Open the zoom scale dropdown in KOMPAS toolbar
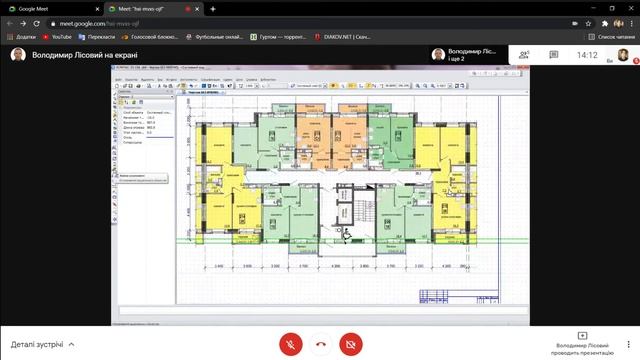The width and height of the screenshot is (640, 360). [450, 86]
